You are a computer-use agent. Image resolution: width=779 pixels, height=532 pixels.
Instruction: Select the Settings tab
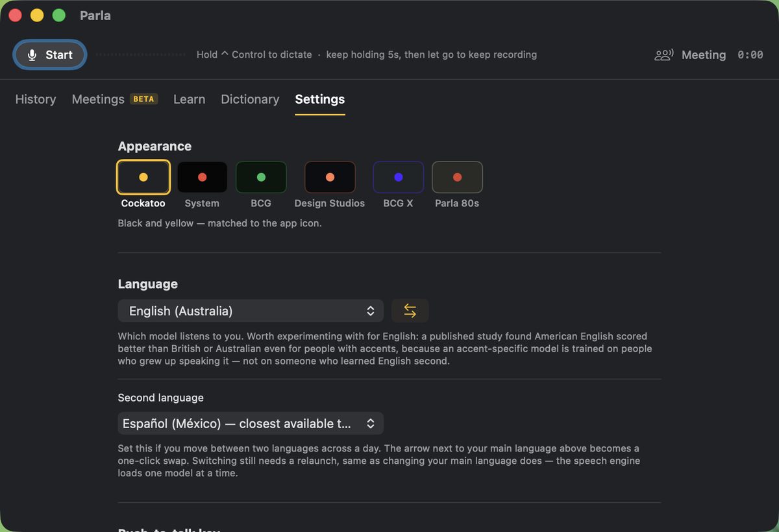(320, 99)
